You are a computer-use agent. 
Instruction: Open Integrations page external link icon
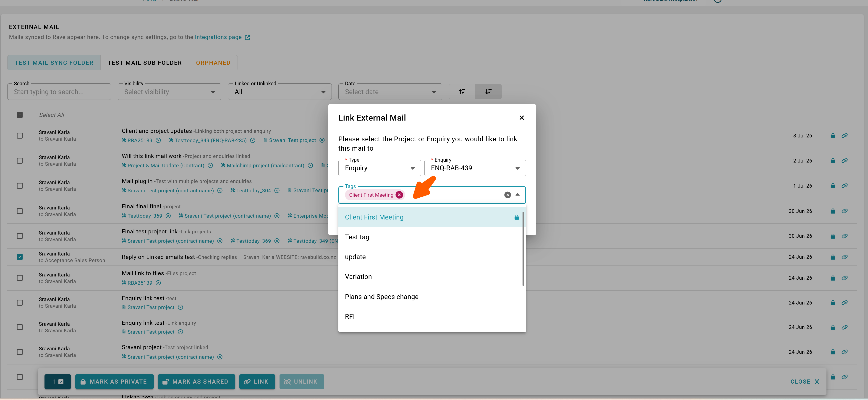point(247,37)
